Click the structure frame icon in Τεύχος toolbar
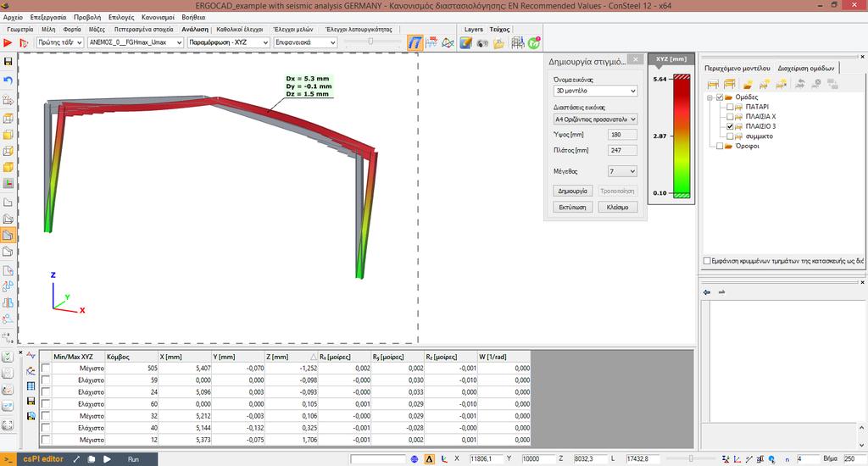The height and width of the screenshot is (466, 868). tap(518, 42)
